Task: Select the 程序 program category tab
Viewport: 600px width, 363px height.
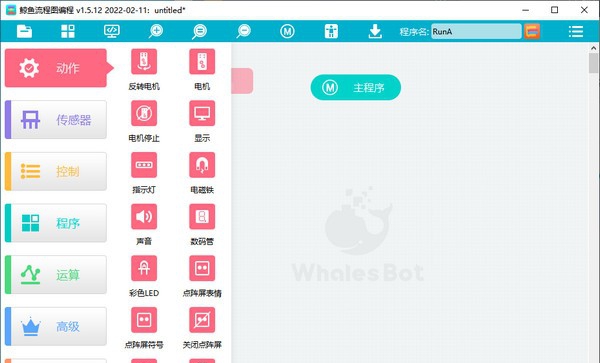Action: coord(56,223)
